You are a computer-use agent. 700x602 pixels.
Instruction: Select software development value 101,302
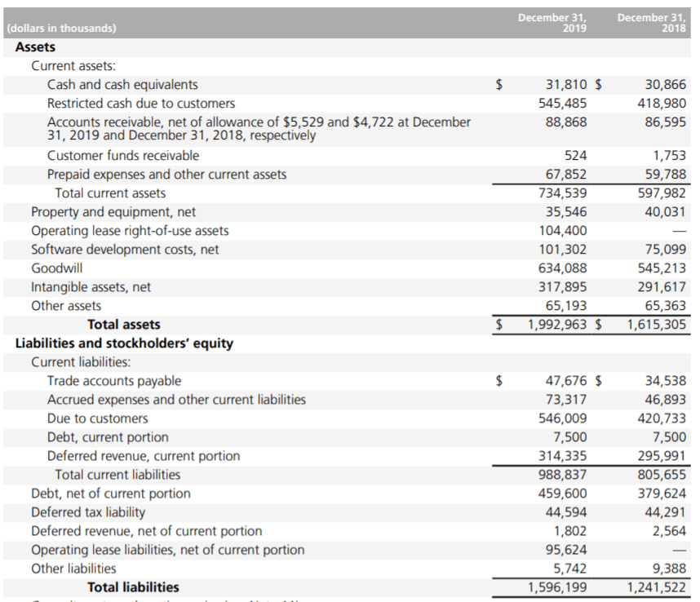pyautogui.click(x=562, y=249)
